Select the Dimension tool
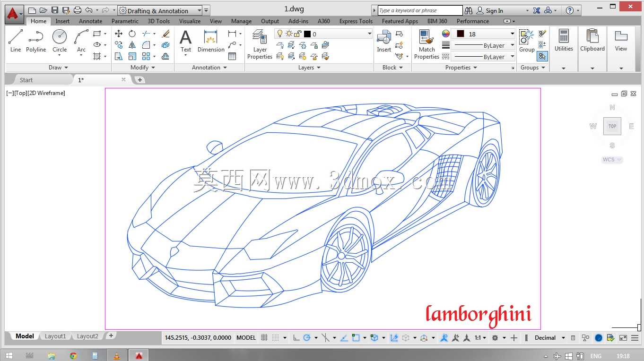Viewport: 644px width, 361px height. tap(211, 41)
